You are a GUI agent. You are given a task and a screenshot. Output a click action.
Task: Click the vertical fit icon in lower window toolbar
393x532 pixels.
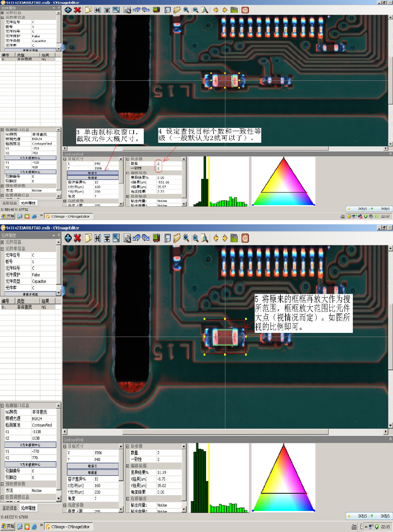pos(107,238)
